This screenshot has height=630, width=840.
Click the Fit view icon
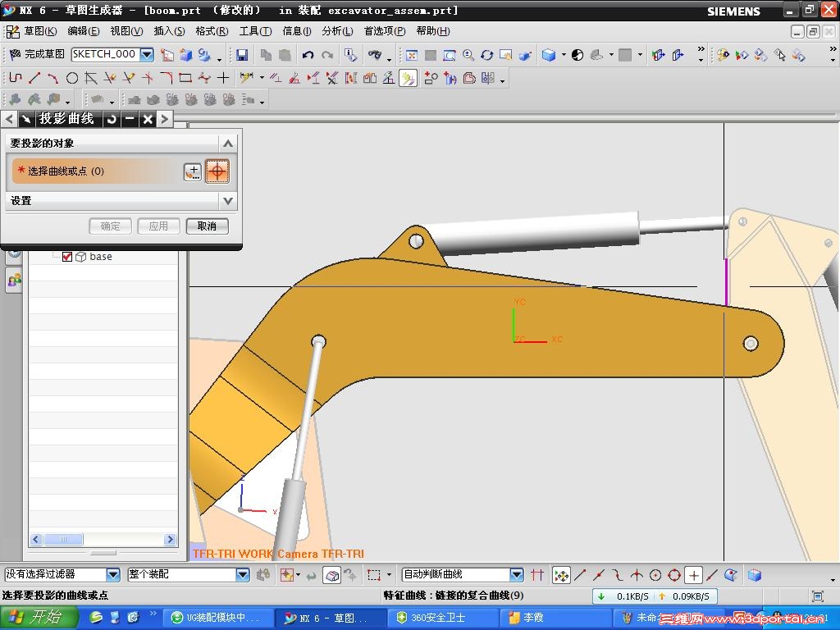coord(412,55)
